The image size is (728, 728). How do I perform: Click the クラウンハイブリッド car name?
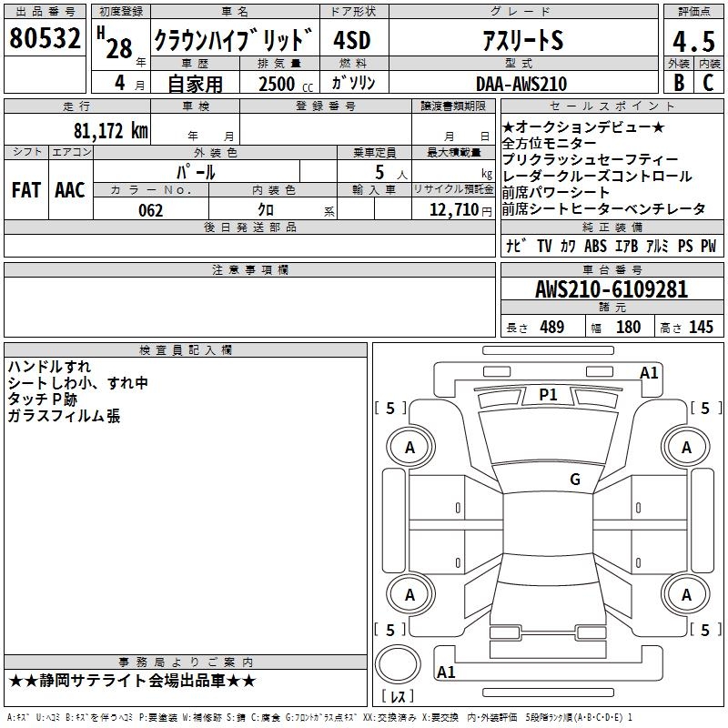[235, 40]
